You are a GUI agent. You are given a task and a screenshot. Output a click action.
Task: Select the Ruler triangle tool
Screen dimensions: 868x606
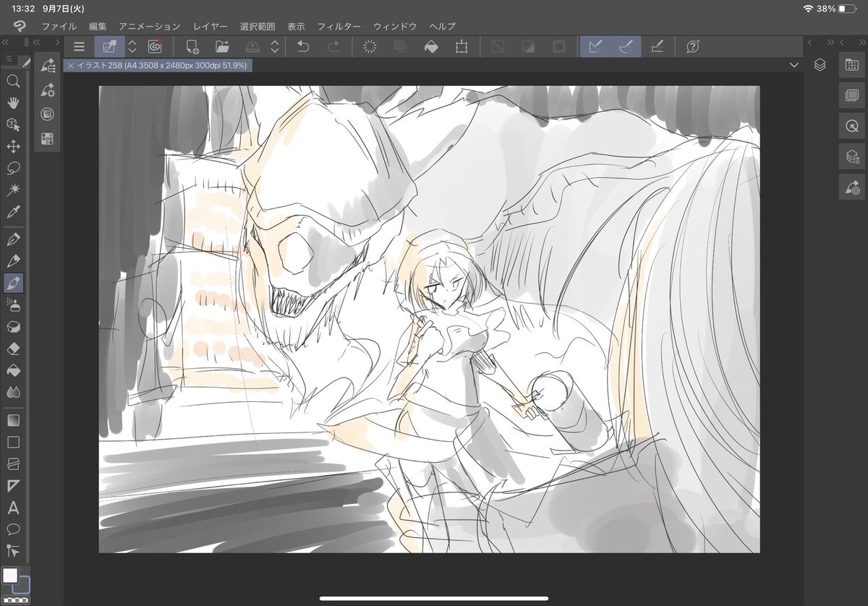point(13,485)
